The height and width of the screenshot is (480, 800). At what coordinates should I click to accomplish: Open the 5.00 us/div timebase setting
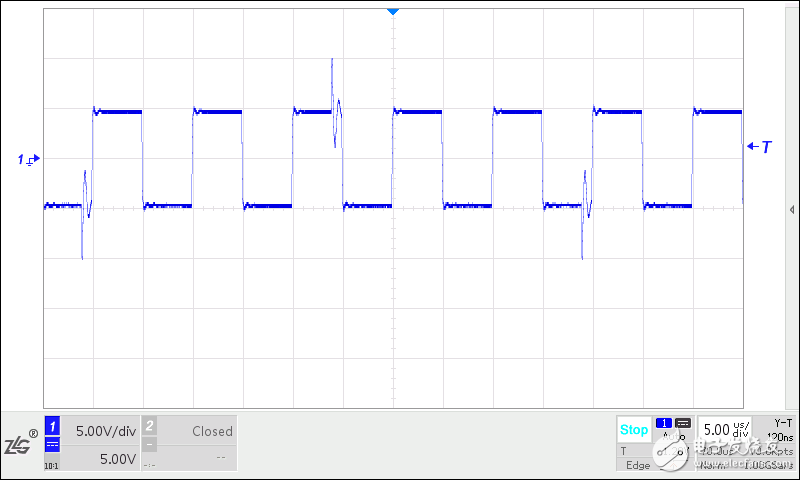pyautogui.click(x=725, y=429)
